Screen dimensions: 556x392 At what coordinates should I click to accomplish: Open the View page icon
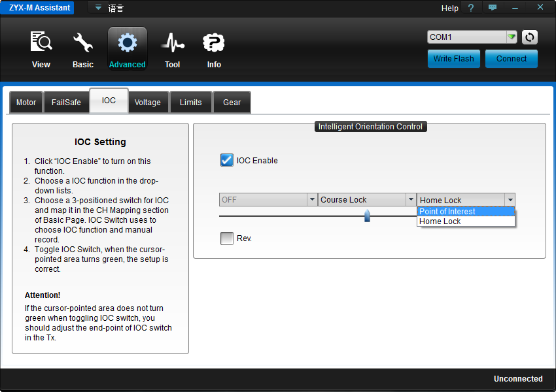[x=41, y=41]
